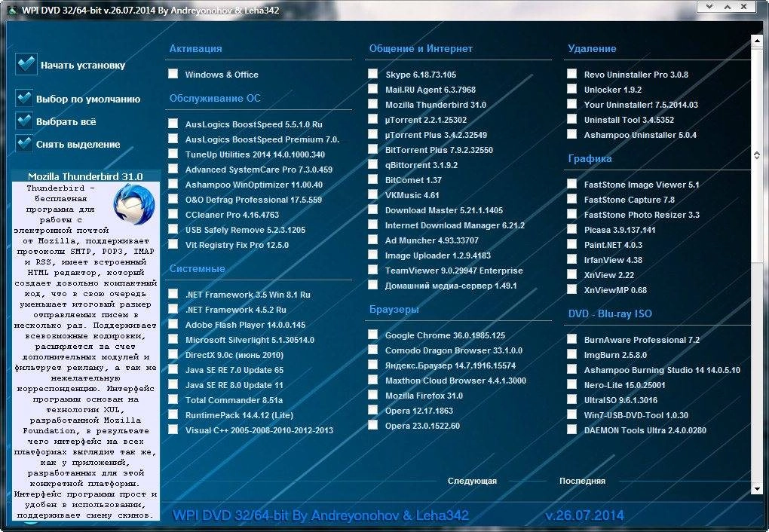Click the Снять выделение checkmark icon
This screenshot has width=769, height=532.
coord(24,144)
